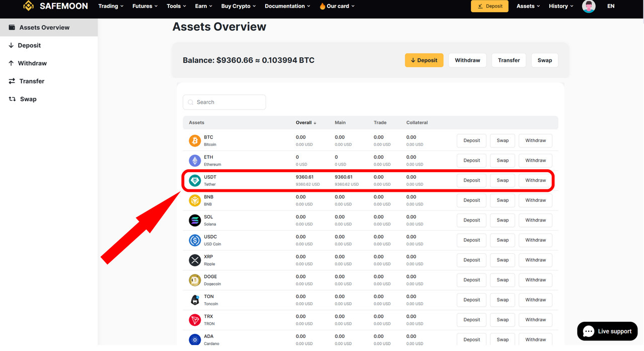Click Swap in the XRP row
644x351 pixels.
503,260
